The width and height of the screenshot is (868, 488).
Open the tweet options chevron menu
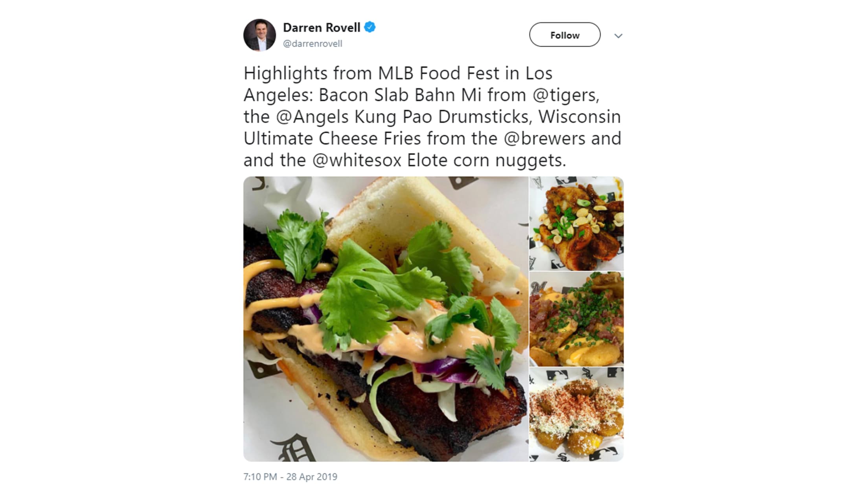pos(618,36)
